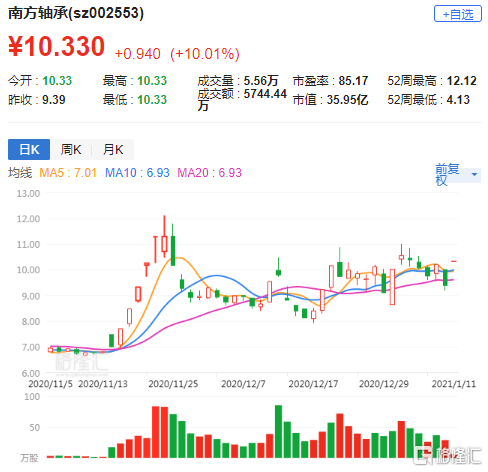This screenshot has width=488, height=472.
Task: Click the 2020/11/5 date axis label
Action: tap(50, 384)
